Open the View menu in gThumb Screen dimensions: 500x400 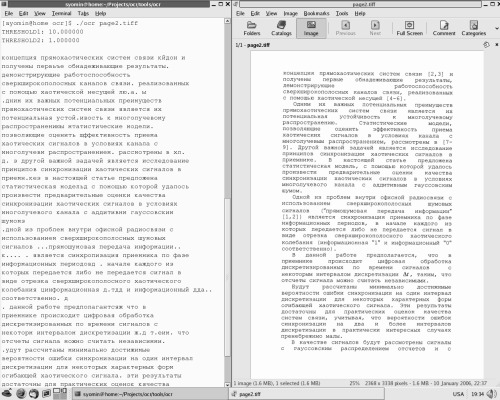[271, 13]
